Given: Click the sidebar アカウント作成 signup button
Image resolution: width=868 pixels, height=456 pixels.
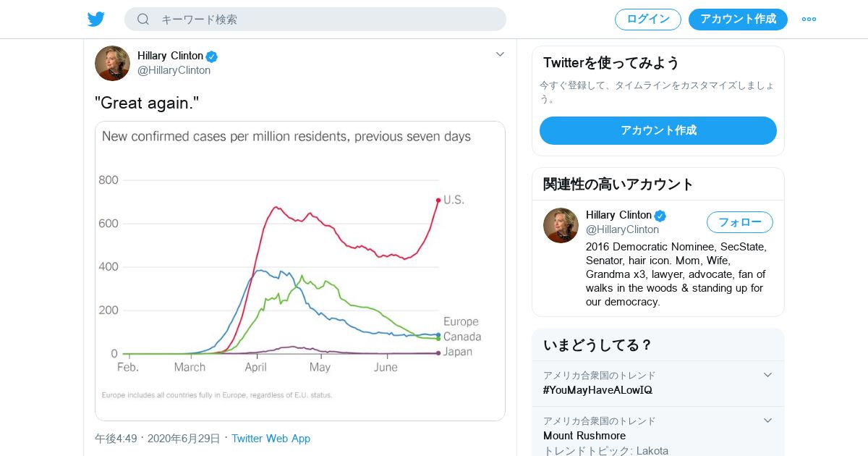Looking at the screenshot, I should [658, 130].
